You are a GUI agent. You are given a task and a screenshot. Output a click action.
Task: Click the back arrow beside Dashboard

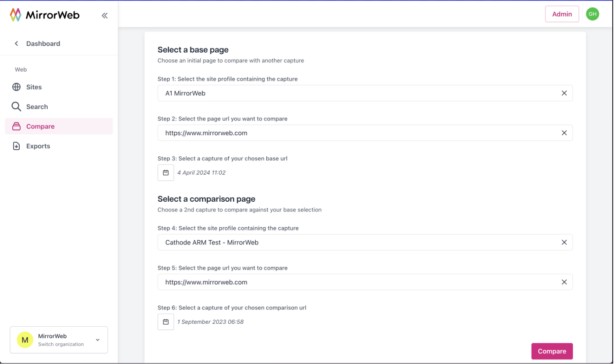(17, 43)
